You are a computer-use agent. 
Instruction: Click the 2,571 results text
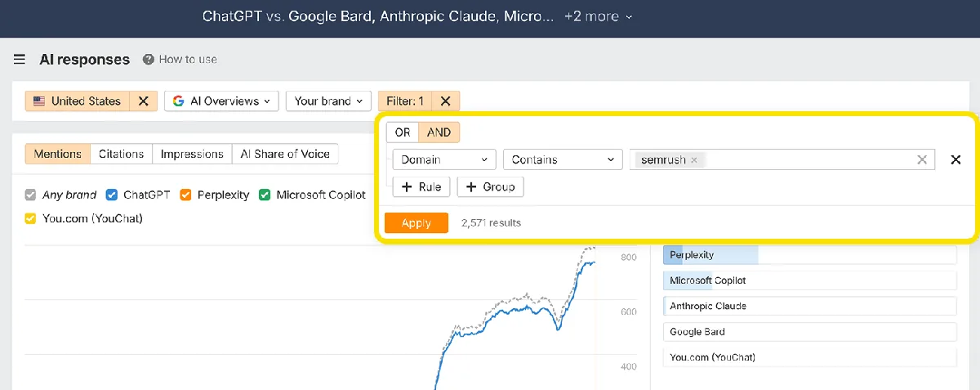[x=491, y=223]
